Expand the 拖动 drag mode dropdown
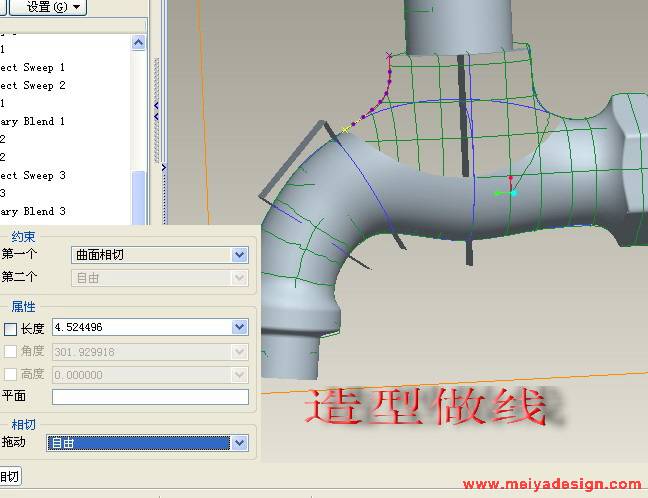648x498 pixels. (239, 442)
